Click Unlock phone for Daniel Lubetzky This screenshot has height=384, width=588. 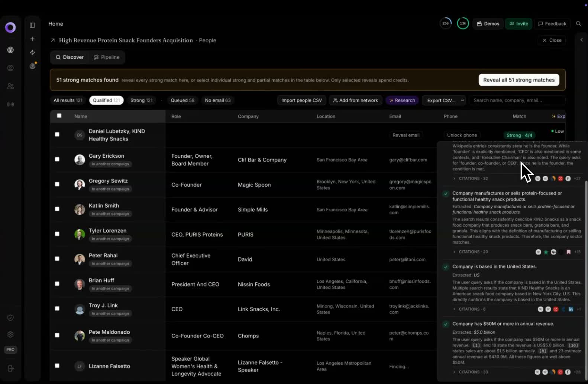[462, 135]
